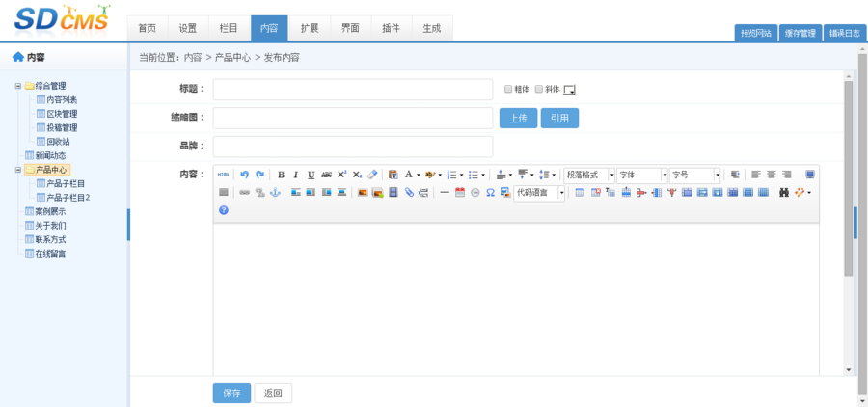Apply italic with the I icon
This screenshot has height=407, width=868.
[296, 175]
